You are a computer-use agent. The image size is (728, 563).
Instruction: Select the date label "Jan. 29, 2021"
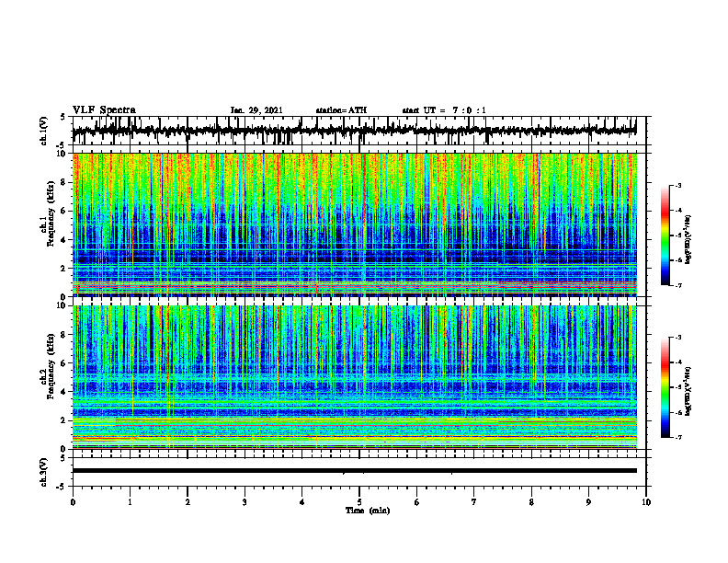[x=256, y=110]
